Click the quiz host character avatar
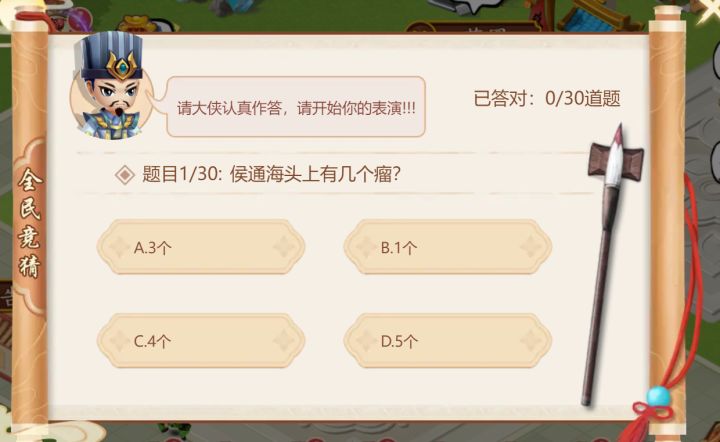 click(x=110, y=88)
